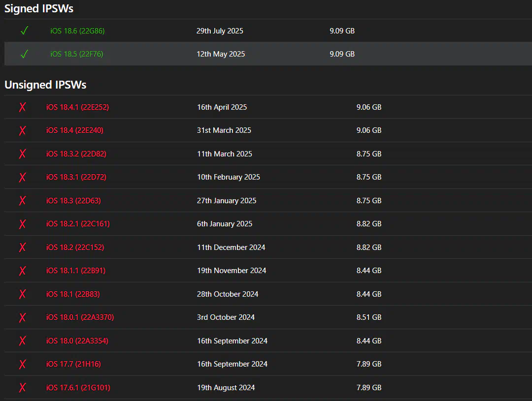Click the 19th August 2024 date cell
Viewport: 532px width, 401px height.
pos(226,387)
